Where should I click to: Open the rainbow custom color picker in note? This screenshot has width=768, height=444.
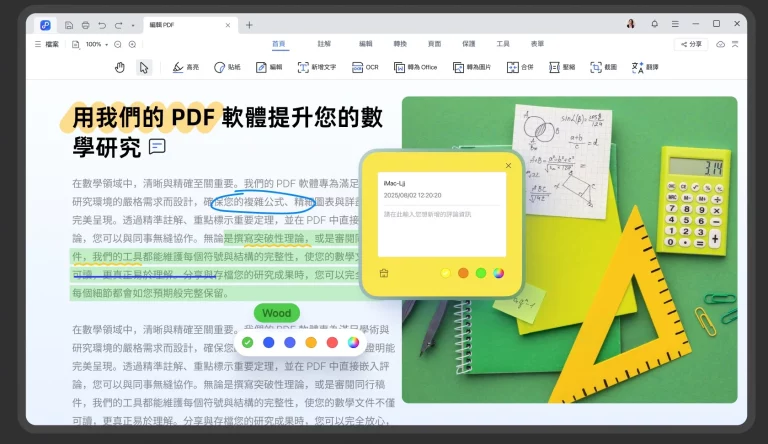[x=498, y=273]
